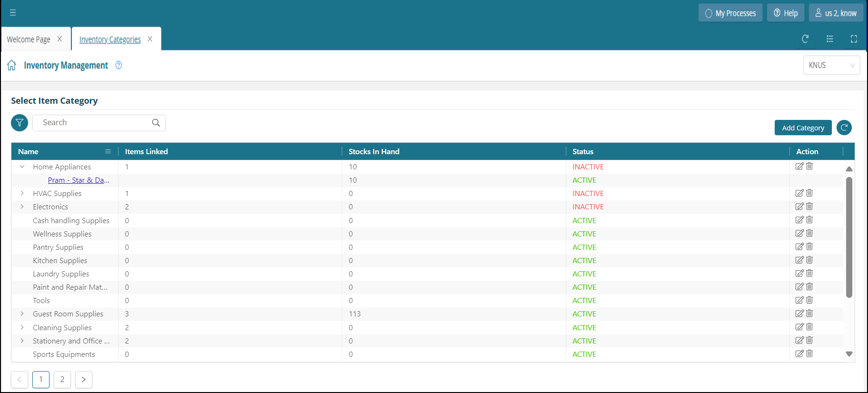
Task: Click the Add Category button
Action: pyautogui.click(x=803, y=128)
